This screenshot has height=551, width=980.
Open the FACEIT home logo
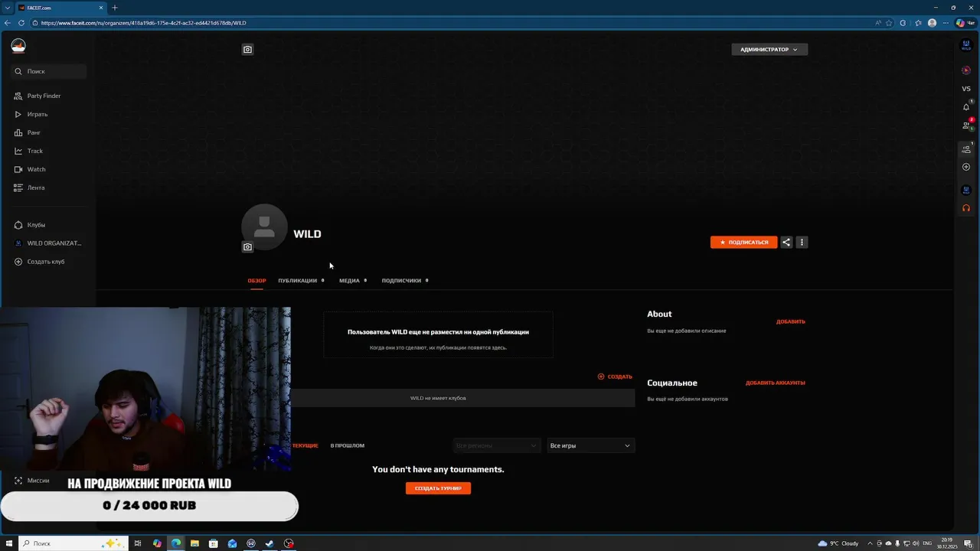coord(18,46)
